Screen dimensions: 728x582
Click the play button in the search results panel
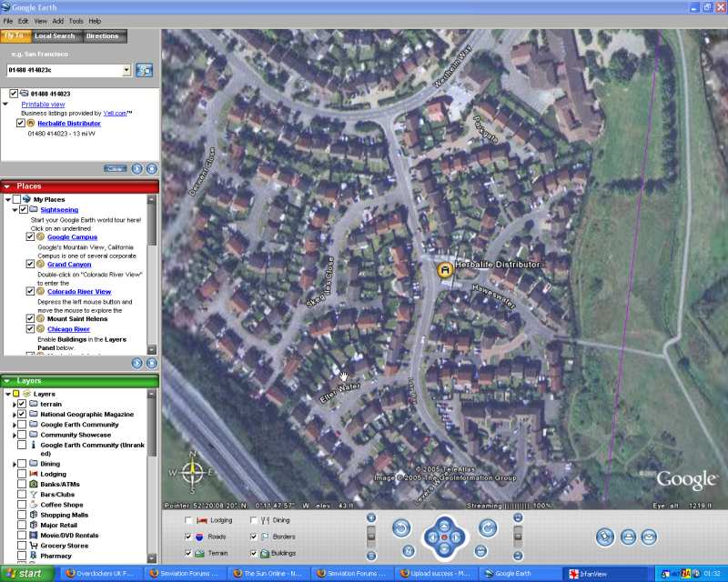[x=137, y=168]
